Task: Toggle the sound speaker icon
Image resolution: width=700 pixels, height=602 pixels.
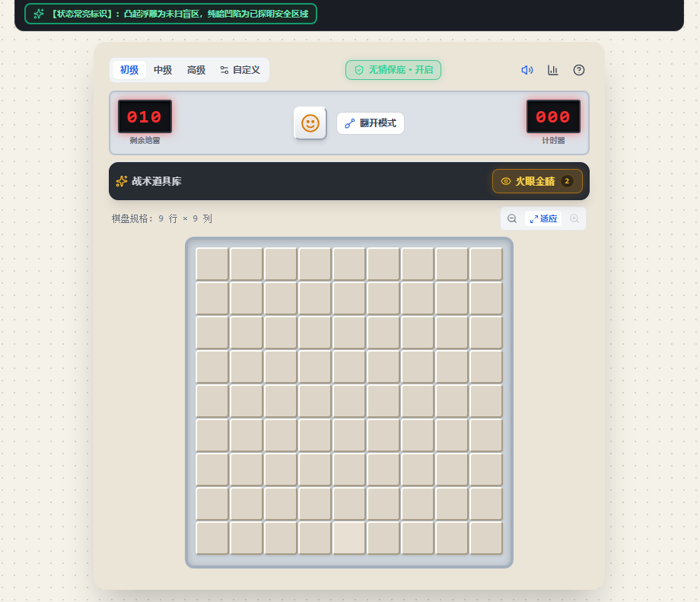Action: (527, 70)
